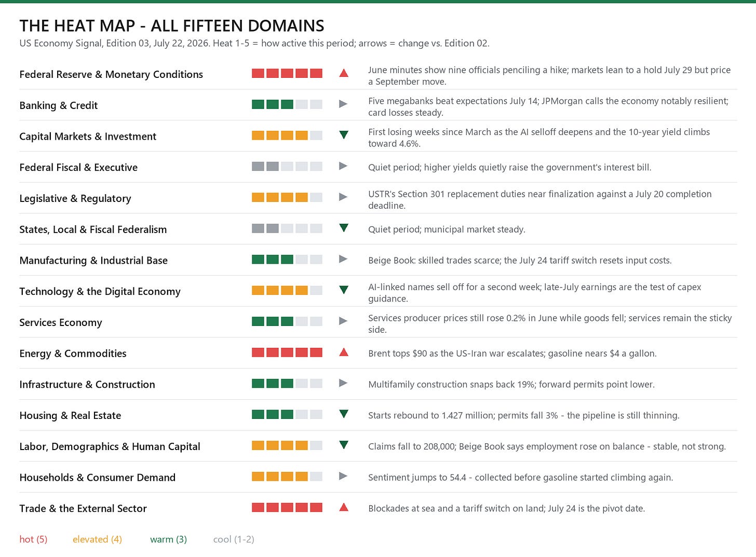Click 'Infrastructure & Construction' label

(x=87, y=385)
